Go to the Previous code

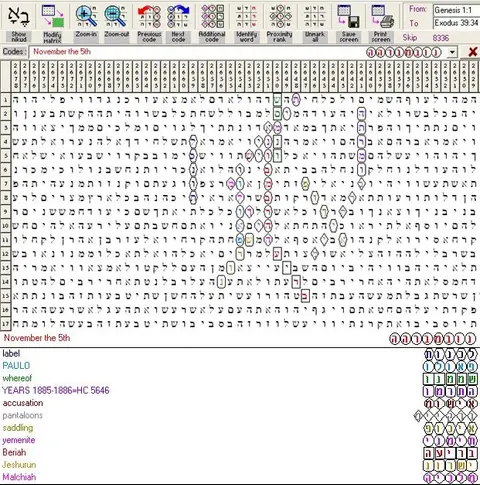(149, 17)
